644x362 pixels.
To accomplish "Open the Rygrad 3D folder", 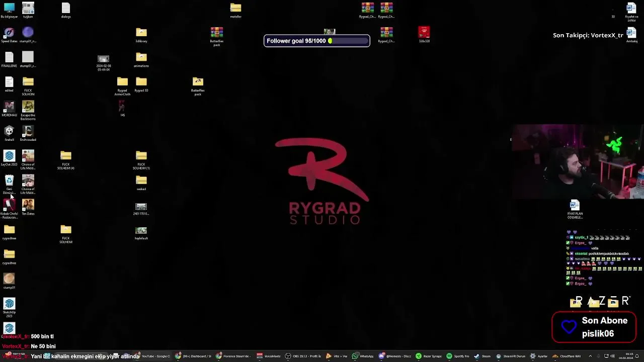I will tap(141, 84).
